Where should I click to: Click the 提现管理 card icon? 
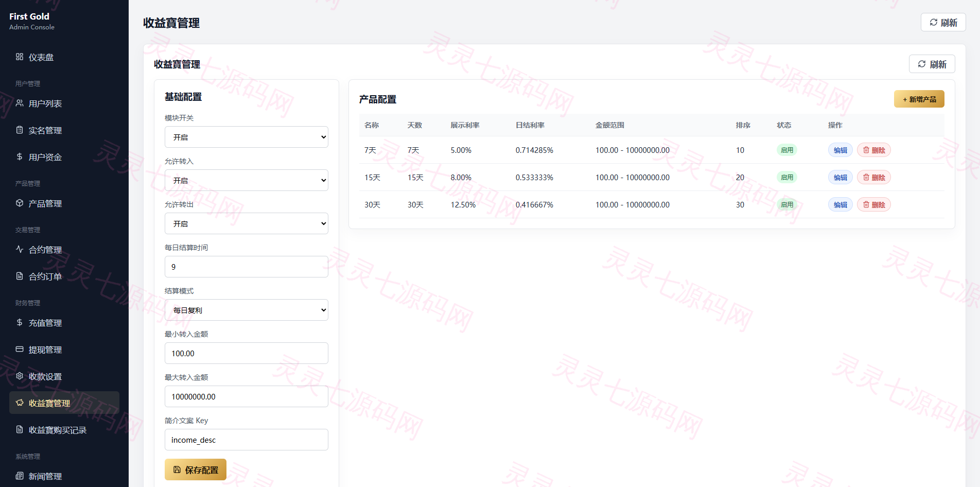click(x=20, y=349)
